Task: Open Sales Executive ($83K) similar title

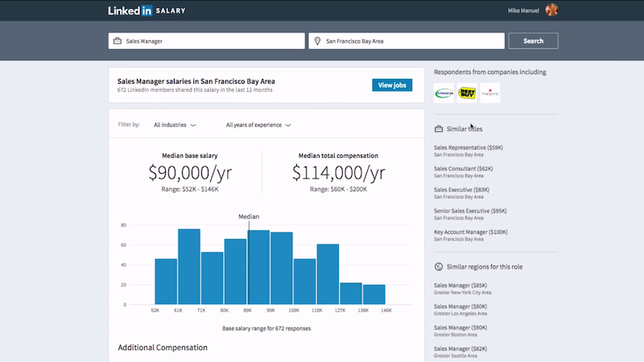Action: [461, 190]
